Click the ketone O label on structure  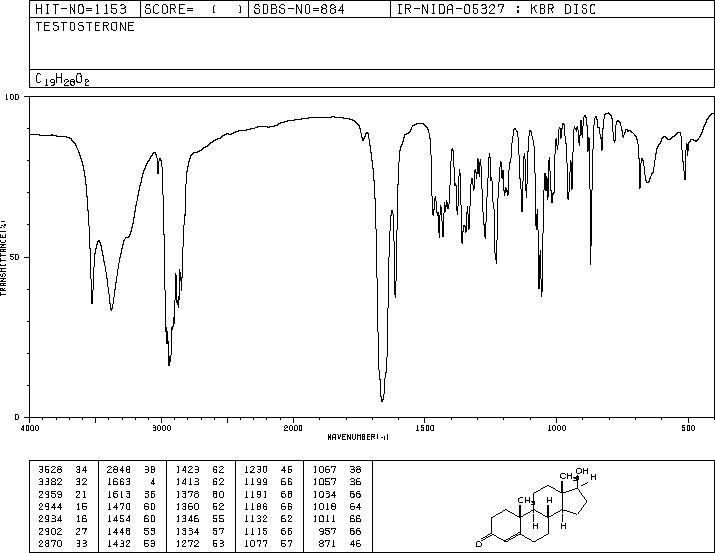point(479,544)
